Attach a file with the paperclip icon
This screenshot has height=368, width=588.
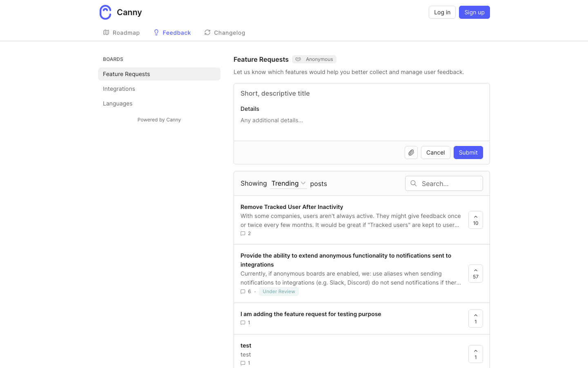coord(411,153)
